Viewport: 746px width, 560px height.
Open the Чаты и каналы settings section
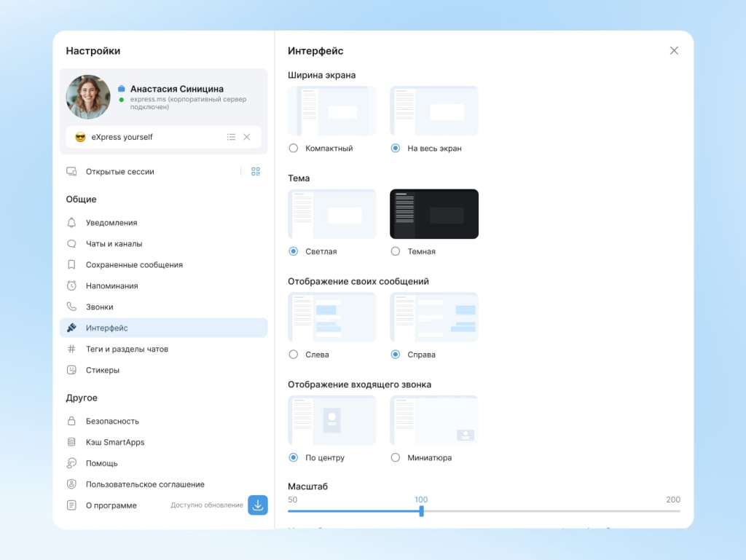pos(114,244)
